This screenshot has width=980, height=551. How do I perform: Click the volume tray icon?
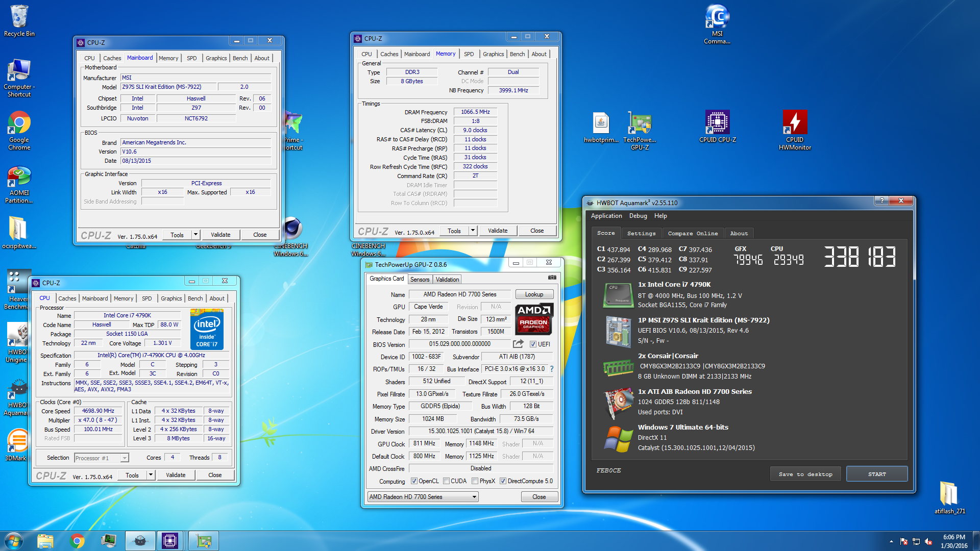928,542
